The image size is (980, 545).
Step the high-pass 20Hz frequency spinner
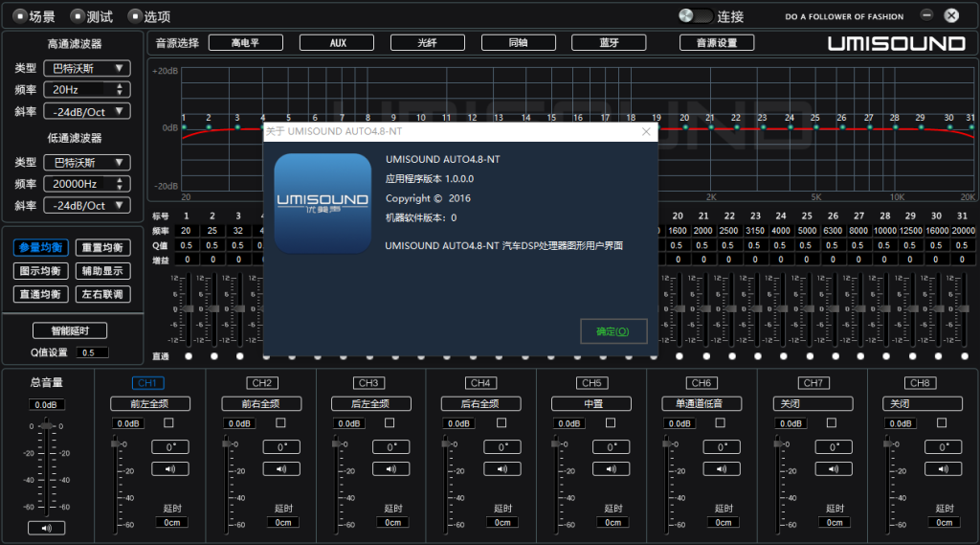[120, 89]
